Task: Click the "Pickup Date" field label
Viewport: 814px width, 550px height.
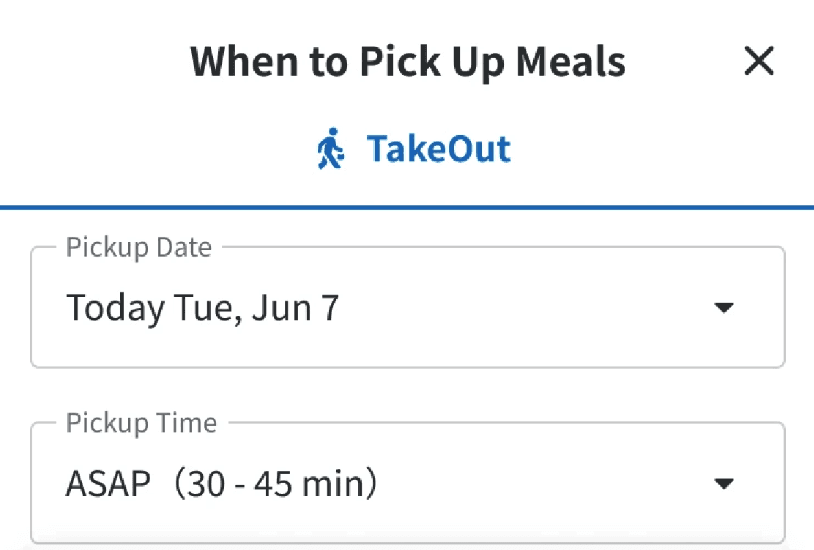Action: [x=138, y=247]
